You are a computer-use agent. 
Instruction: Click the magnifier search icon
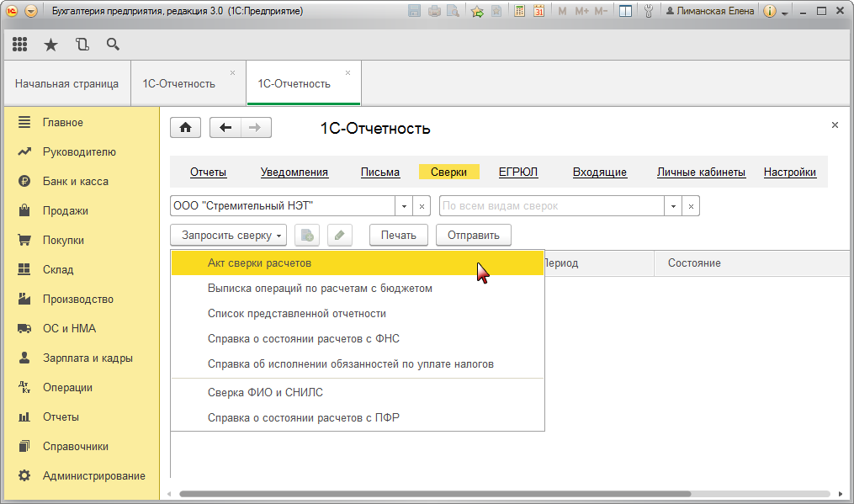point(113,45)
